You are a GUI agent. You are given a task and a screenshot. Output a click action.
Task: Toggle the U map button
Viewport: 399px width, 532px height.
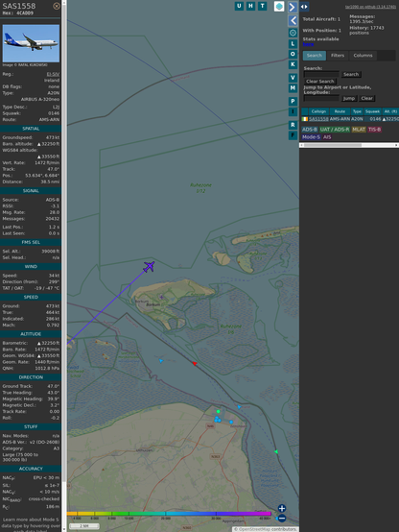(x=239, y=6)
